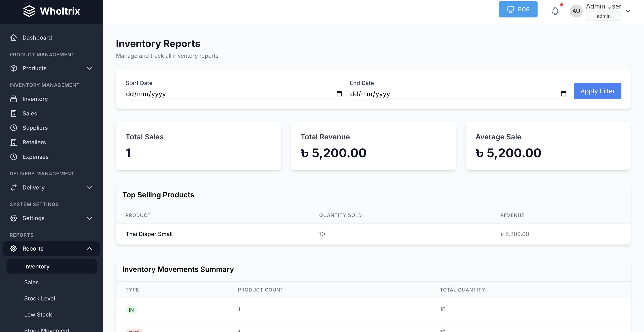Click the Sales calculator icon in the sidebar
Screen dimensions: 644x332
click(13, 113)
